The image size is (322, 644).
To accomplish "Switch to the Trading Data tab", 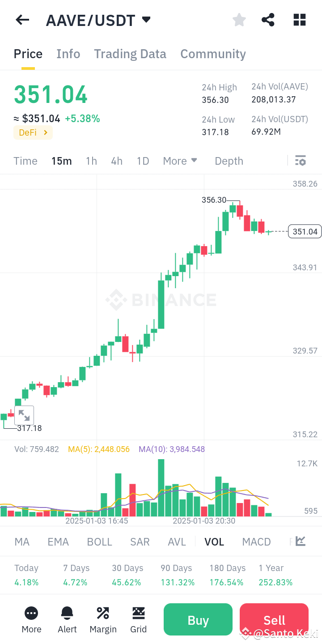I will pos(130,54).
